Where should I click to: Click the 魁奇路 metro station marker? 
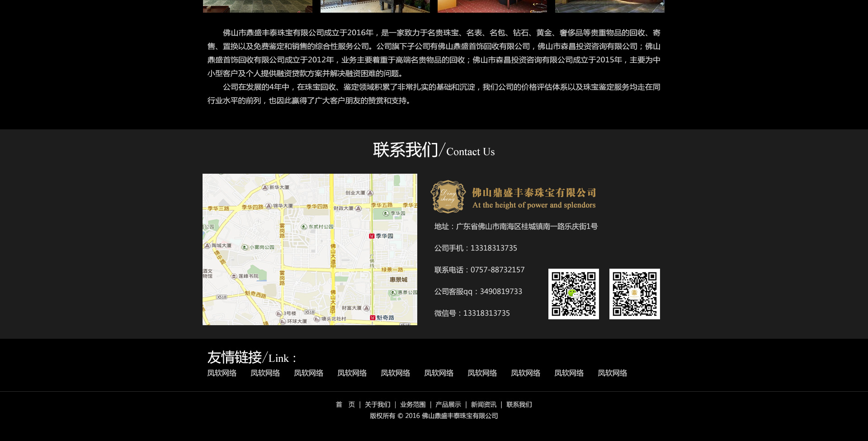373,318
